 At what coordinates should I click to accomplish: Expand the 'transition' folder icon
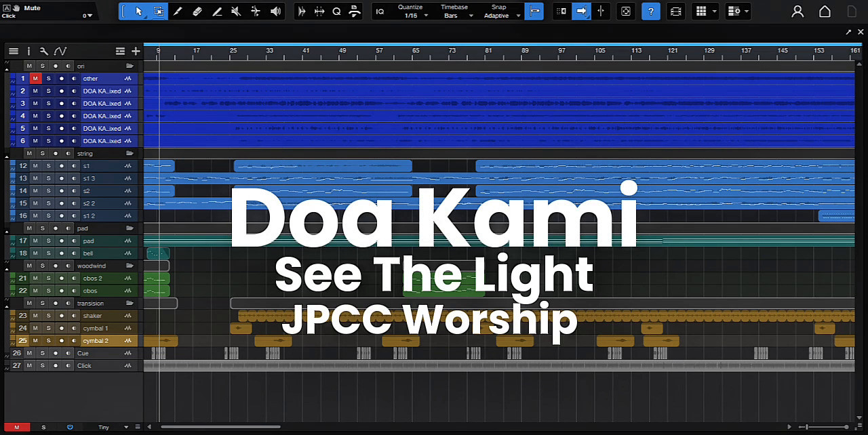[x=130, y=304]
